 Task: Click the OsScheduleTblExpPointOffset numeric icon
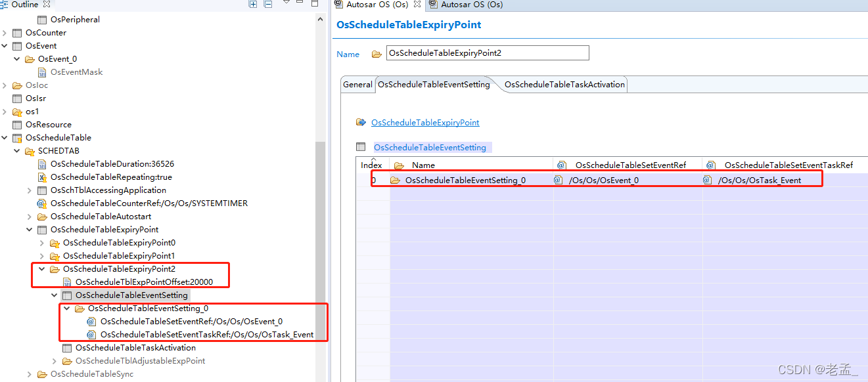pyautogui.click(x=68, y=282)
